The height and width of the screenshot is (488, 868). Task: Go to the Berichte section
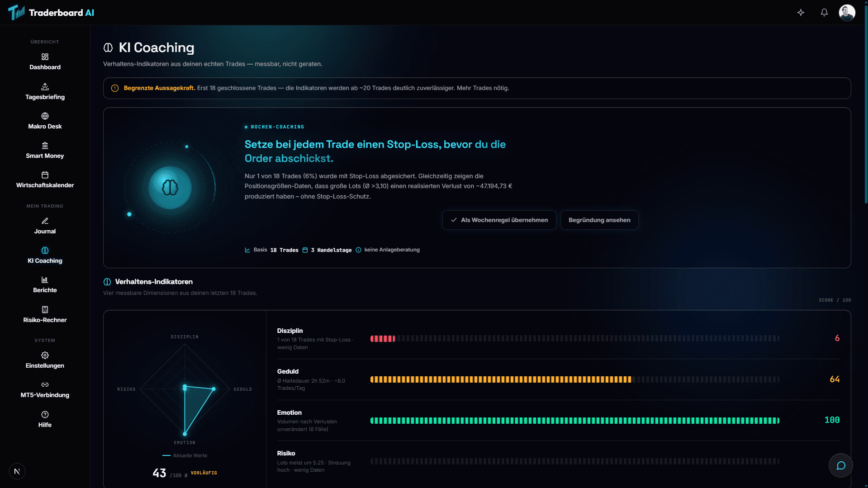[x=45, y=284]
